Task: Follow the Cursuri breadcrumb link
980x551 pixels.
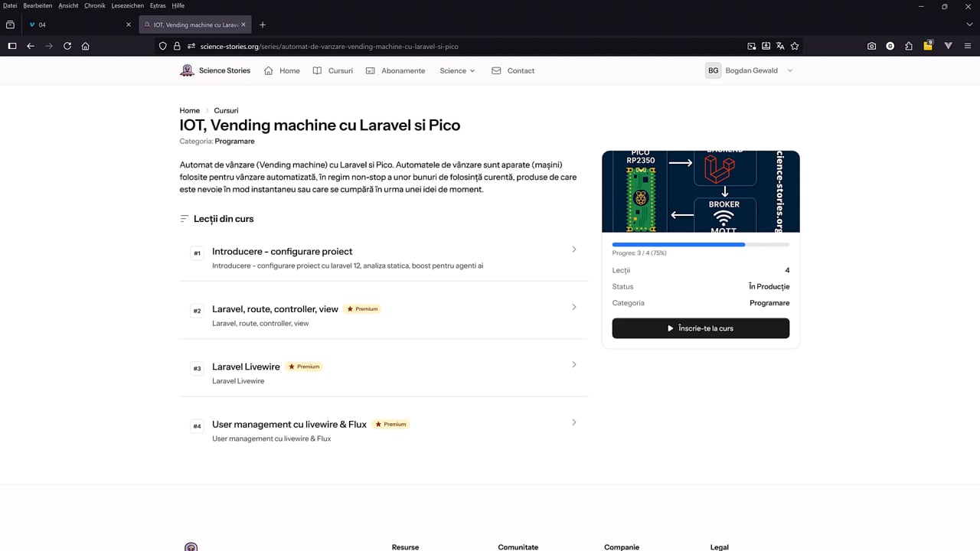Action: coord(226,110)
